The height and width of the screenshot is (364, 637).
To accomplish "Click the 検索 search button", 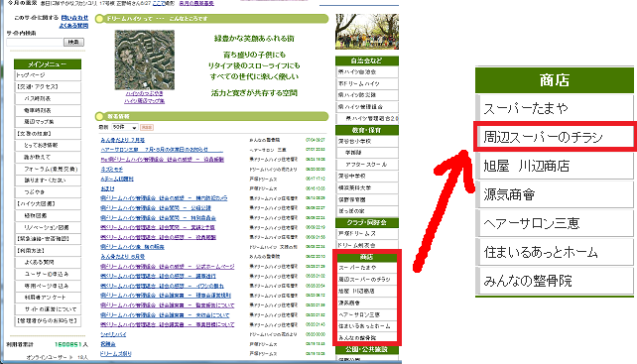I will click(73, 42).
